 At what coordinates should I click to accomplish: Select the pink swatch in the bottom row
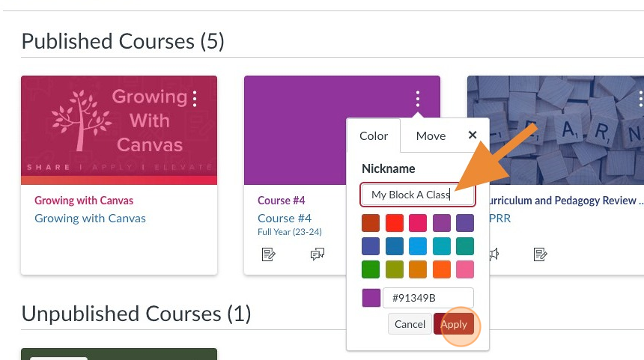tap(465, 269)
